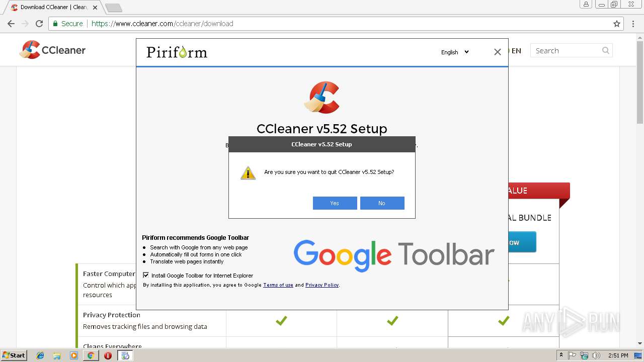Open Google Terms of use link
The width and height of the screenshot is (644, 362).
278,285
